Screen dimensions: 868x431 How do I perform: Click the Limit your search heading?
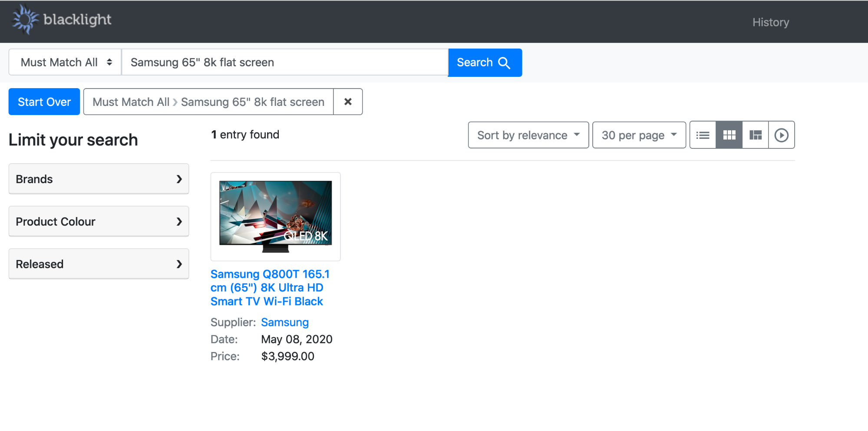[73, 140]
